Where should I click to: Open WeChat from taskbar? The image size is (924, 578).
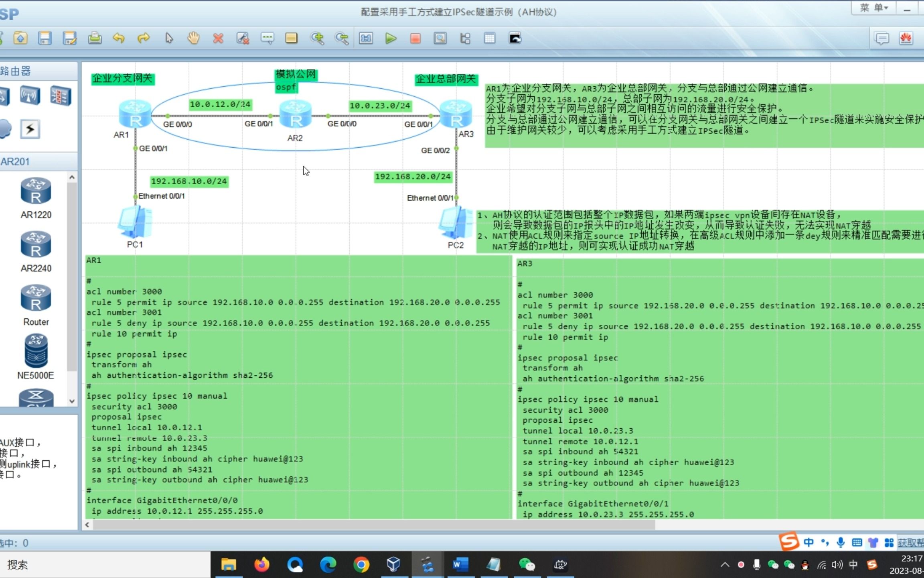tap(527, 565)
